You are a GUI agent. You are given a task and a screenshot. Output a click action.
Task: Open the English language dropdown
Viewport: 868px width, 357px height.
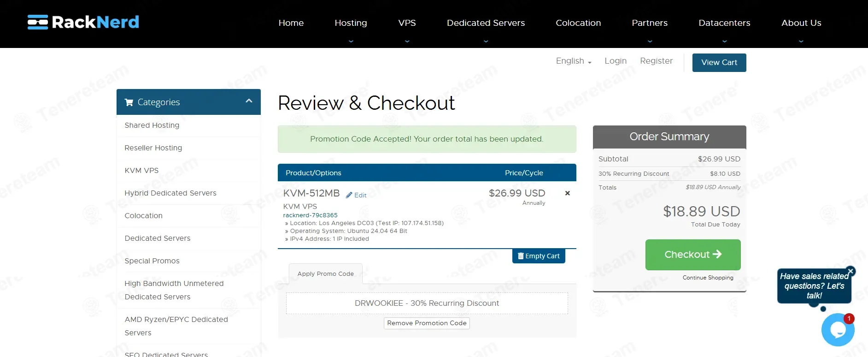[x=574, y=61]
